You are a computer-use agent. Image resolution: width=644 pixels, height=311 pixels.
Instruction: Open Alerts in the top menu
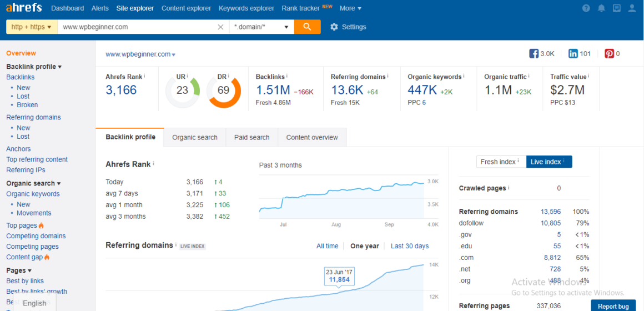[x=100, y=8]
